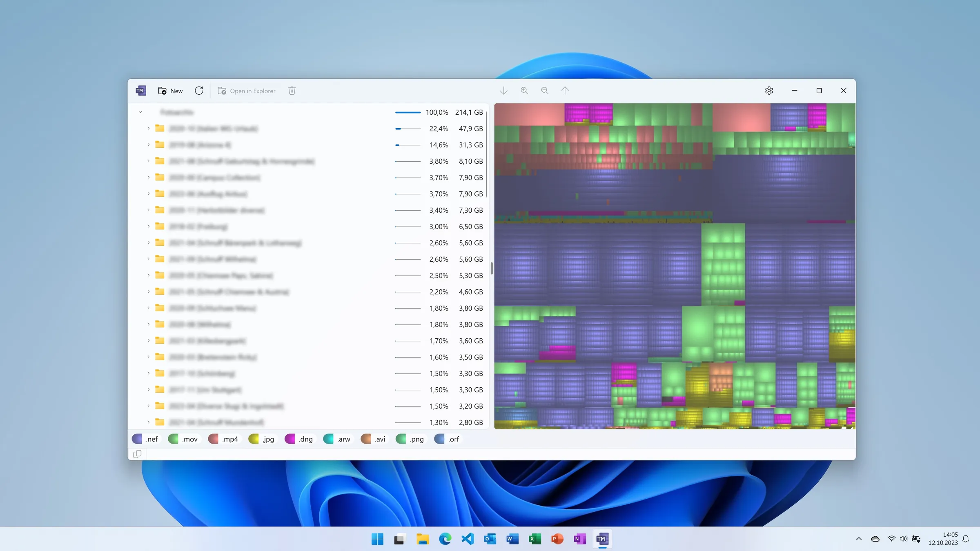Toggle the .orf extension filter chip
Viewport: 980px width, 551px height.
click(x=447, y=439)
